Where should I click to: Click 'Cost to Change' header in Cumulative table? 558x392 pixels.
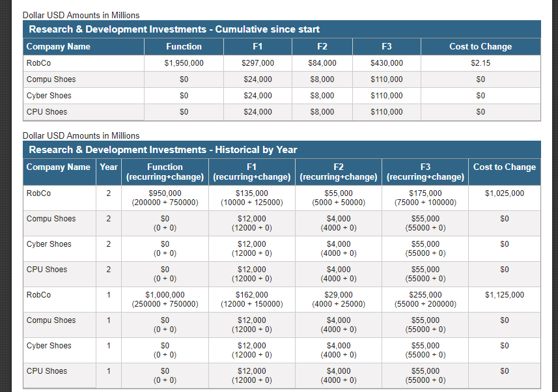point(481,47)
